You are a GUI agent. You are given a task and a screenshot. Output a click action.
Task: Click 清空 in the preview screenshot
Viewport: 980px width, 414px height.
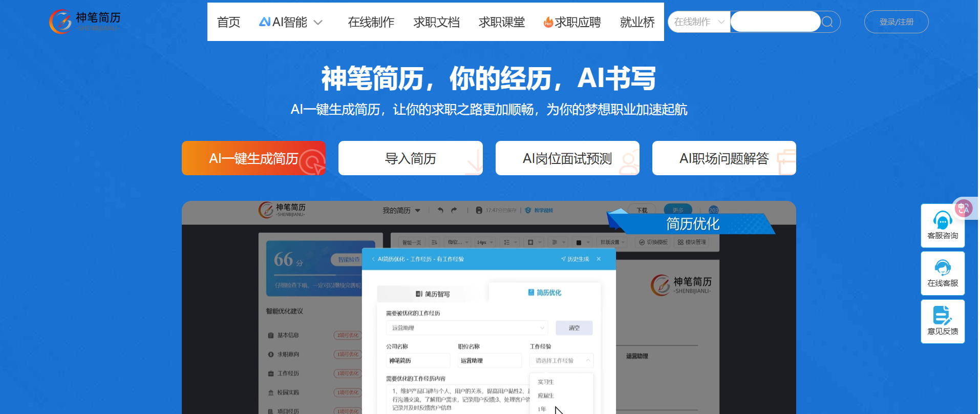point(574,328)
